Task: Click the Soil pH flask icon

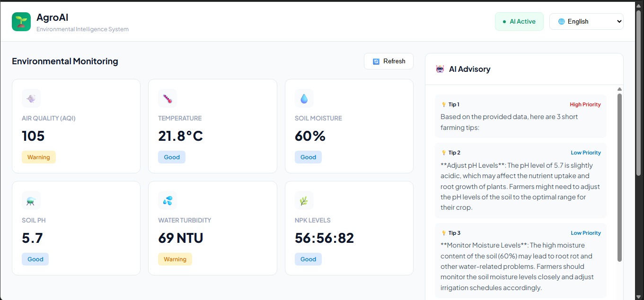Action: coord(31,200)
